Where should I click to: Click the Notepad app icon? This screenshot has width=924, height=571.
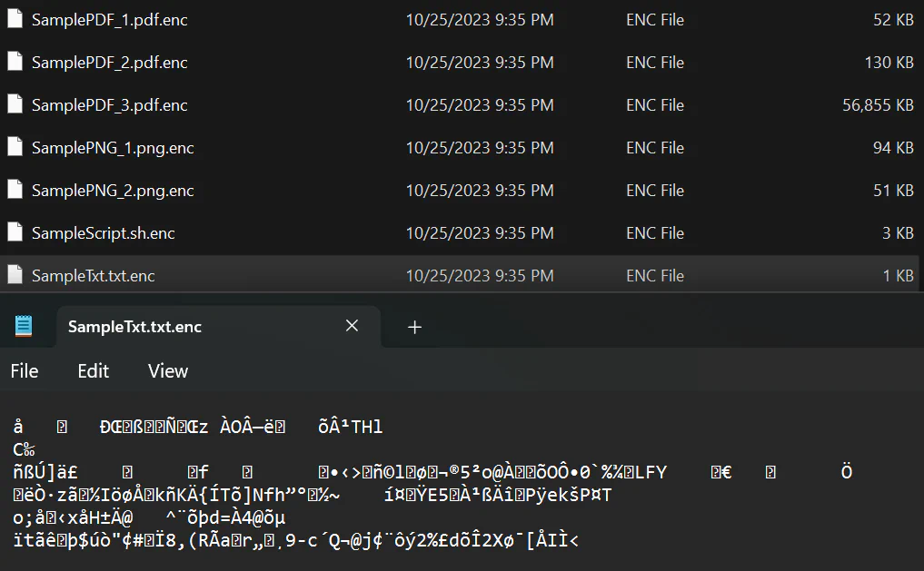click(x=24, y=327)
